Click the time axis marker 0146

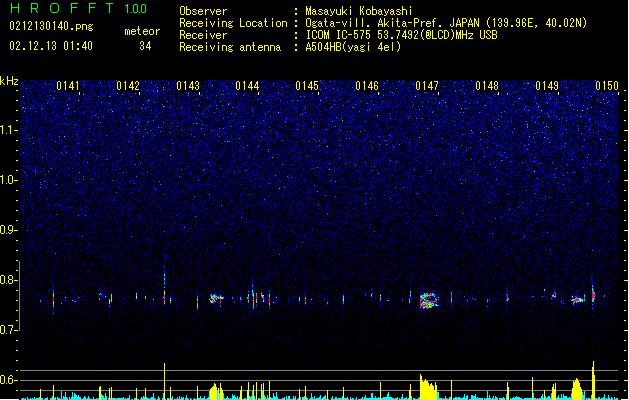[x=367, y=86]
